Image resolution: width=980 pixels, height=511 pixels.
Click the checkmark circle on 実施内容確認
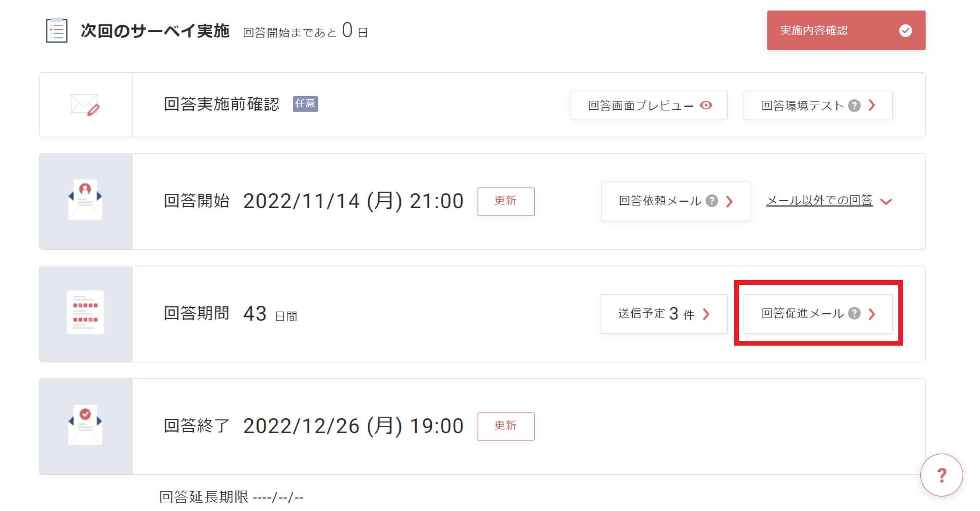click(905, 30)
